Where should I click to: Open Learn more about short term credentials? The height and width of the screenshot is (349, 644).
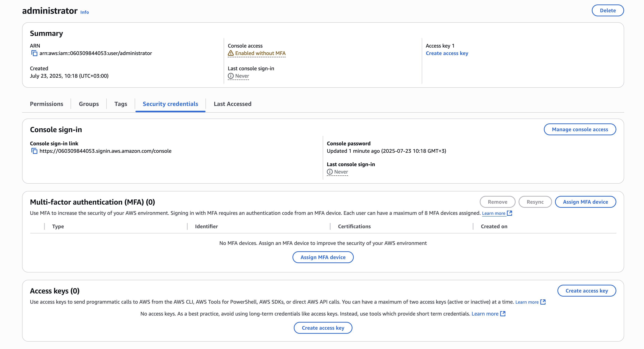(x=485, y=314)
